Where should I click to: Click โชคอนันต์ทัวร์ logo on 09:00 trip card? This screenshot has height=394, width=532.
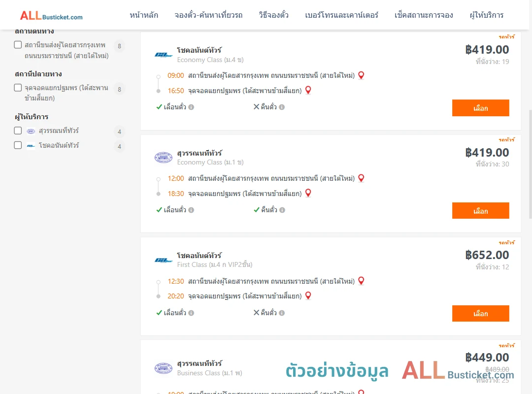(164, 55)
